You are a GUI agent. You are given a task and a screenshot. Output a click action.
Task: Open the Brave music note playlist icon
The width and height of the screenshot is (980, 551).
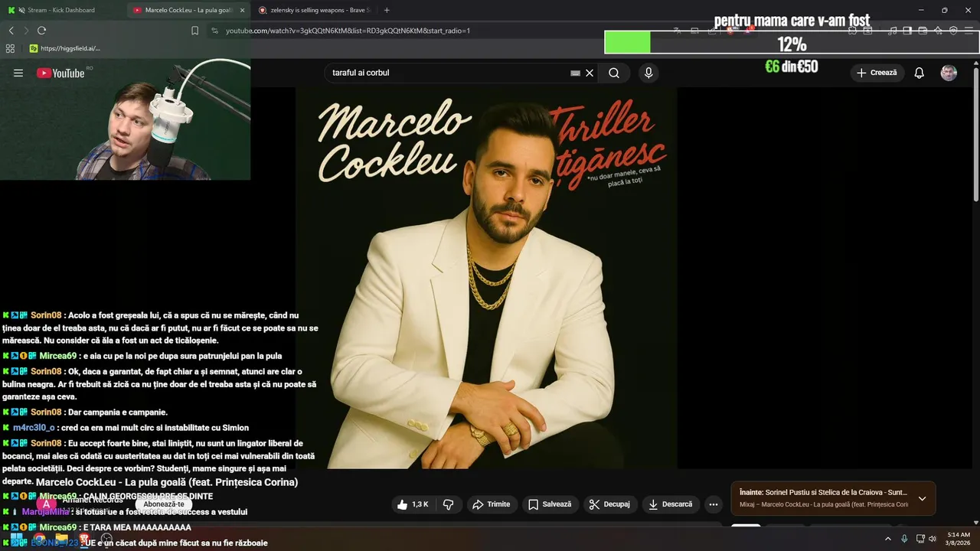pos(893,31)
